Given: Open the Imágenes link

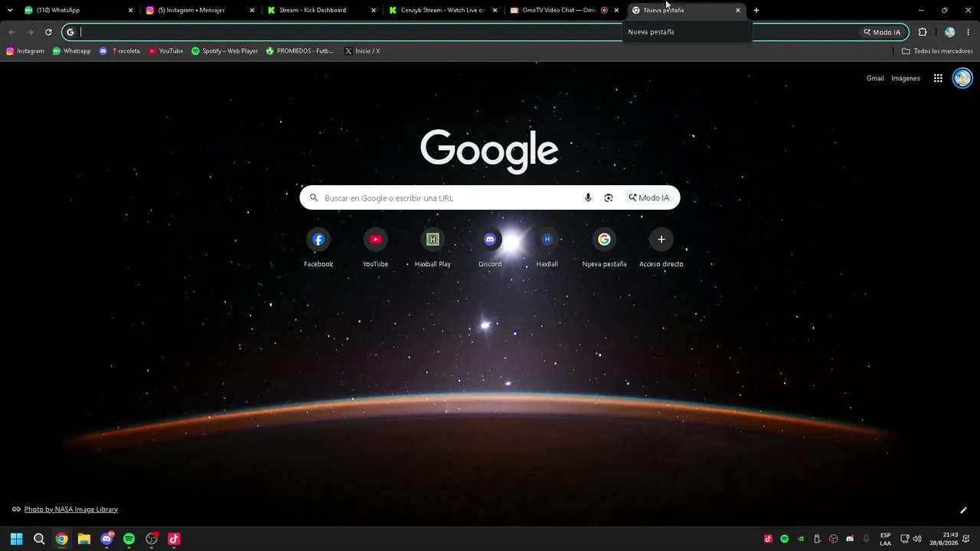Looking at the screenshot, I should pyautogui.click(x=906, y=78).
